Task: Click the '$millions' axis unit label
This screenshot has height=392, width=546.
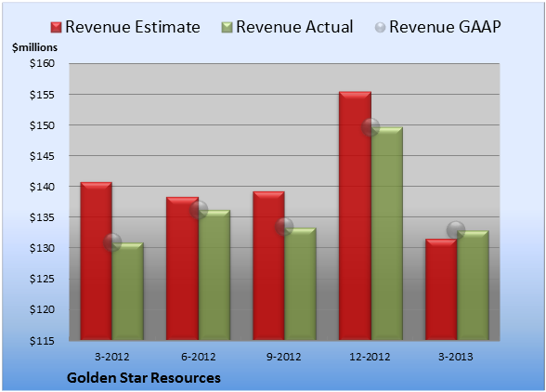Action: [x=34, y=47]
